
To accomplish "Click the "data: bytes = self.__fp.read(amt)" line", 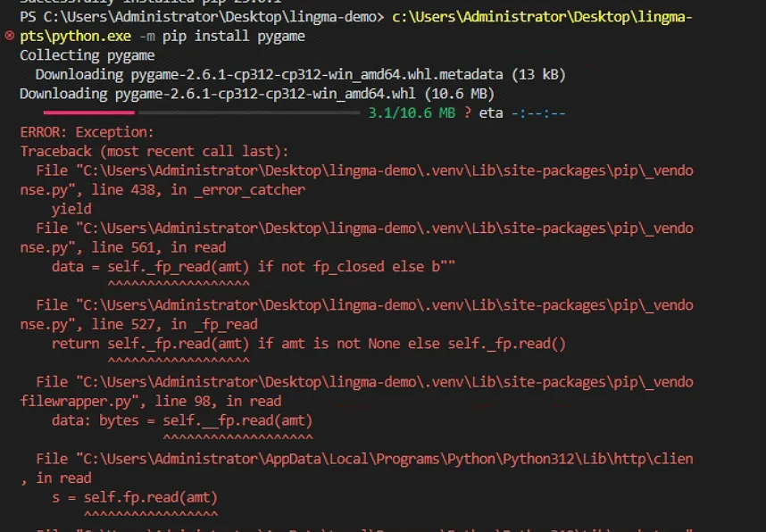I will pos(182,420).
